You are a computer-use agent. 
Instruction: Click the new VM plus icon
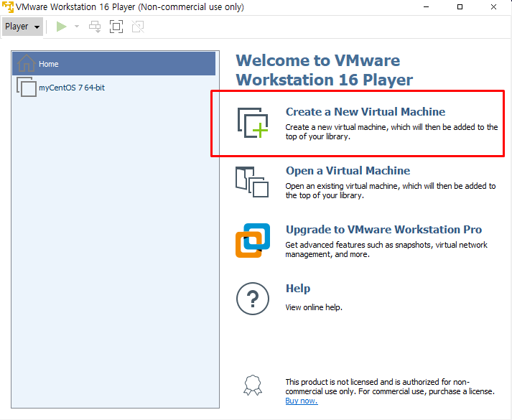(x=253, y=123)
